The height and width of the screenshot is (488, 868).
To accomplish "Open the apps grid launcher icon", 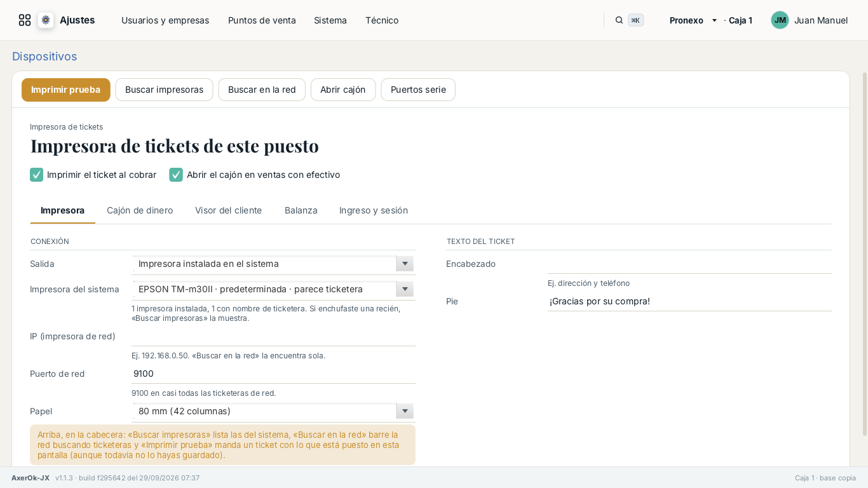I will [25, 20].
